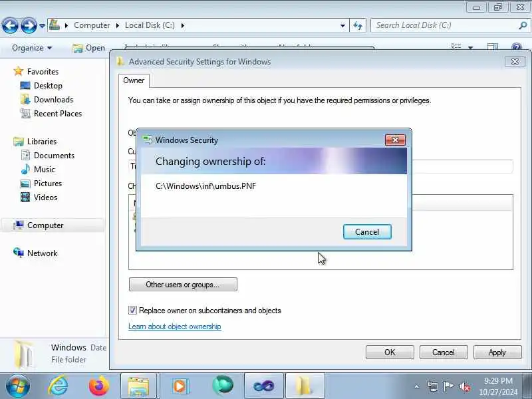Click Cancel in Advanced Security Settings footer
532x399 pixels.
(x=443, y=352)
